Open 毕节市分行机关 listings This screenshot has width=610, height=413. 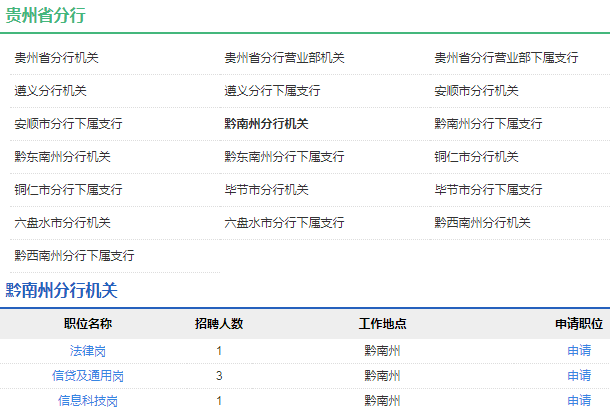click(266, 190)
